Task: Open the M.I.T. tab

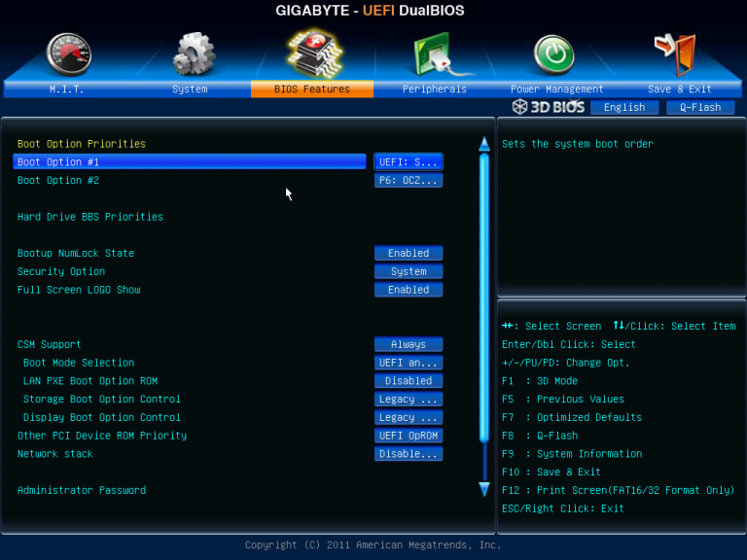Action: point(66,89)
